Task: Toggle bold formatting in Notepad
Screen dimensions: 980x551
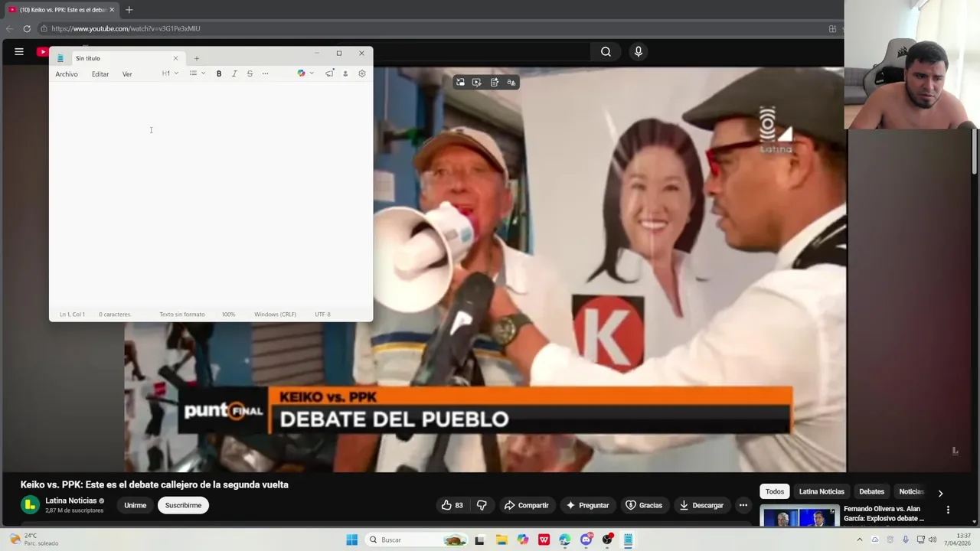Action: pyautogui.click(x=219, y=73)
